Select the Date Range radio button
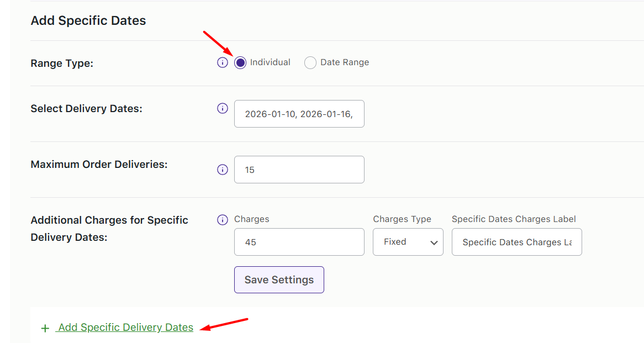The image size is (644, 343). pyautogui.click(x=310, y=63)
